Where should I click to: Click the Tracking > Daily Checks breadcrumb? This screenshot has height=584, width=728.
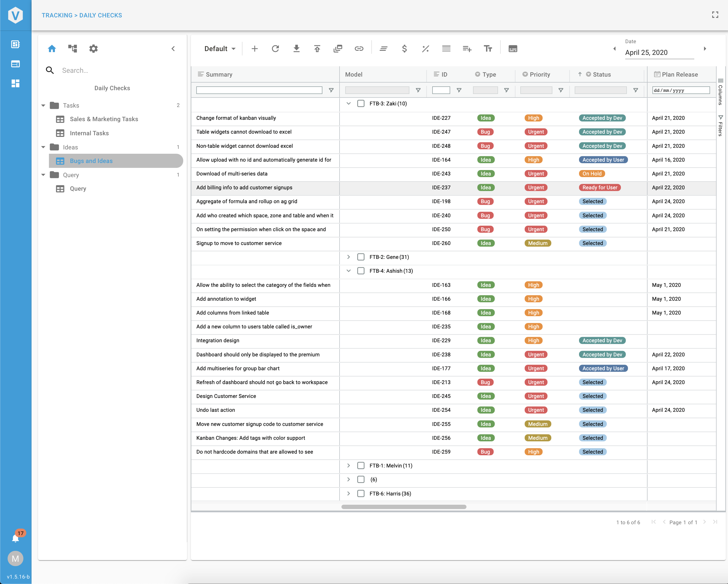(82, 15)
